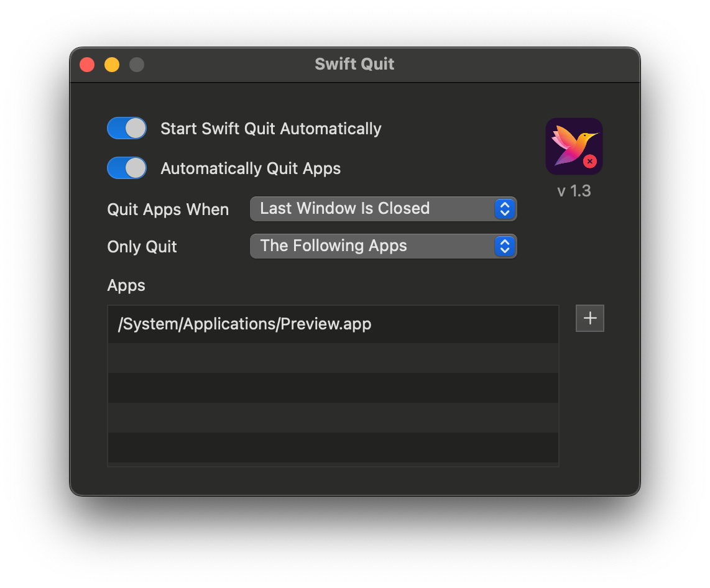This screenshot has width=710, height=588.
Task: Click chevron arrows beside Last Window Is Closed
Action: click(x=505, y=209)
